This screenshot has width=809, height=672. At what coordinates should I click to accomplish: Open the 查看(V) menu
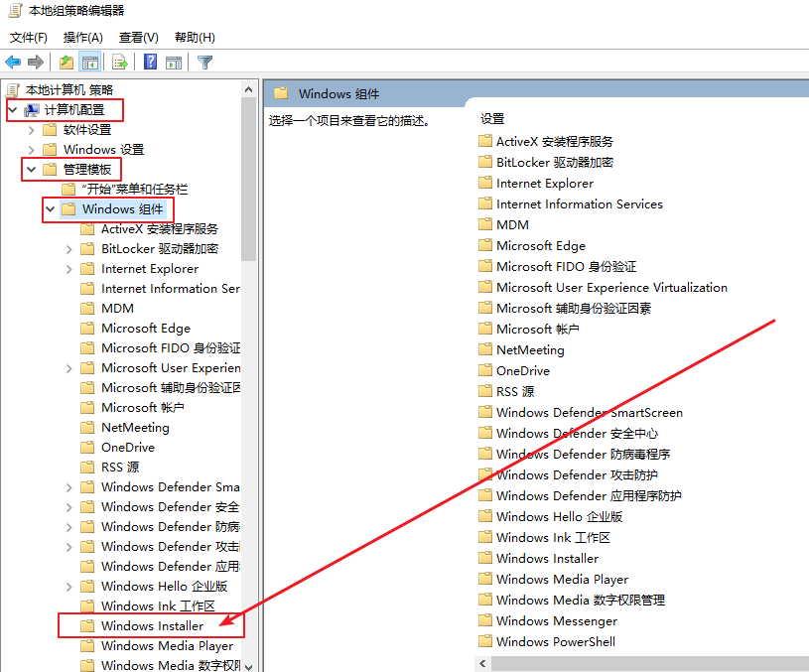coord(138,38)
